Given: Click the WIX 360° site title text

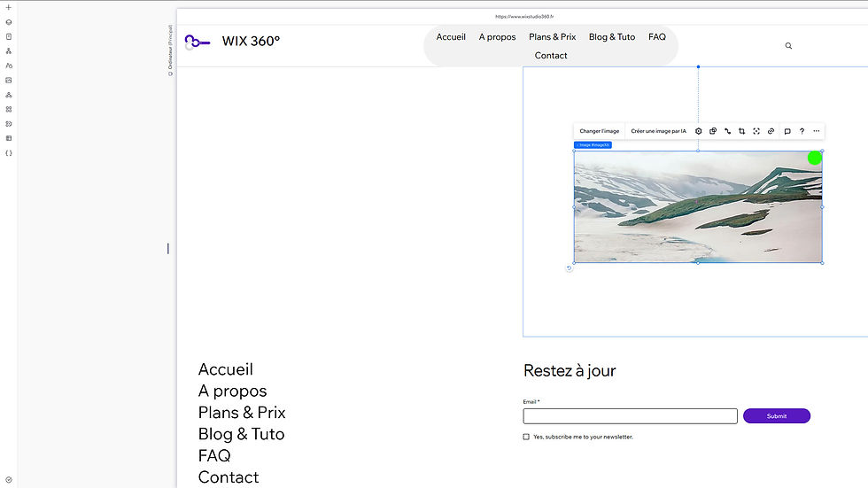Looking at the screenshot, I should click(251, 42).
